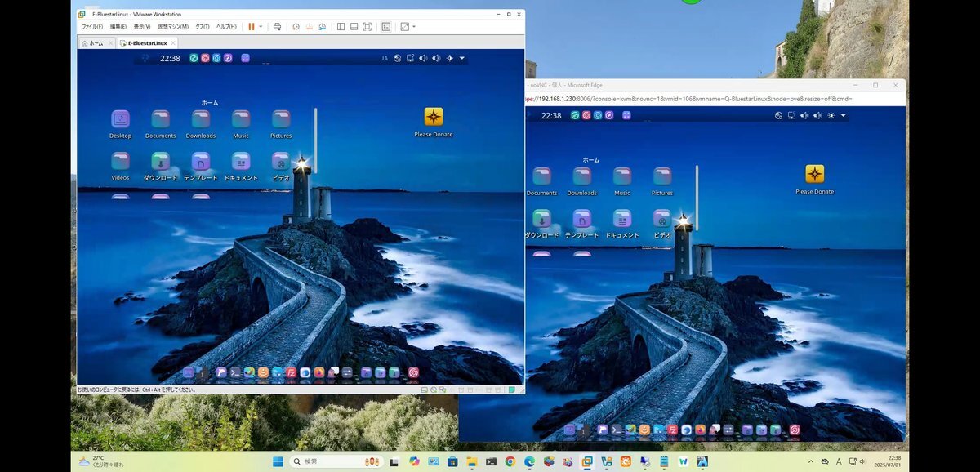The height and width of the screenshot is (472, 980).
Task: Launch FileZilla from the VMware guest dock
Action: [x=291, y=372]
